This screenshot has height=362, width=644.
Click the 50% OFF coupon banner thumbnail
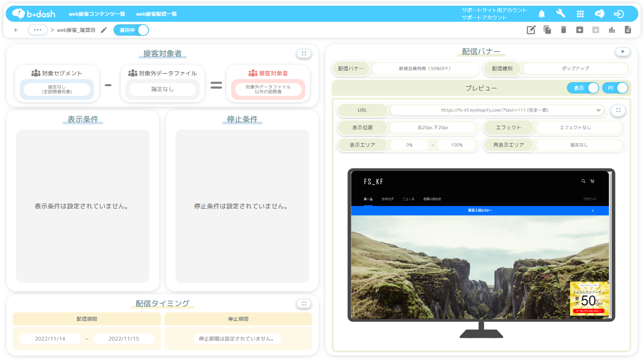pyautogui.click(x=589, y=298)
